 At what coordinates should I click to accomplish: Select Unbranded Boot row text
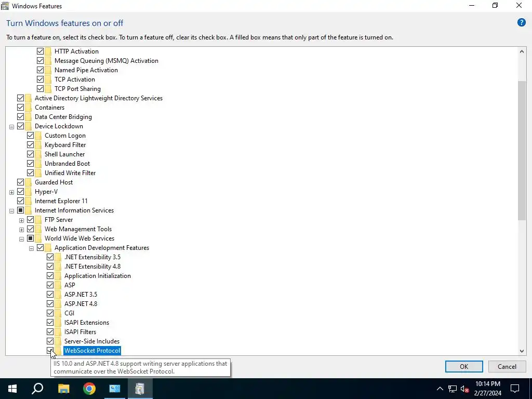67,164
